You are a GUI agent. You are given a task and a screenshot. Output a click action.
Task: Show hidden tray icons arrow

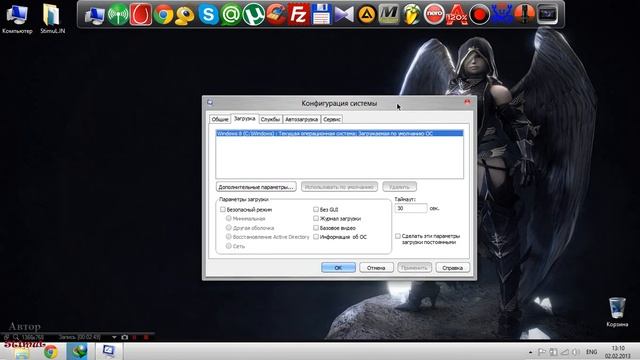[x=530, y=352]
